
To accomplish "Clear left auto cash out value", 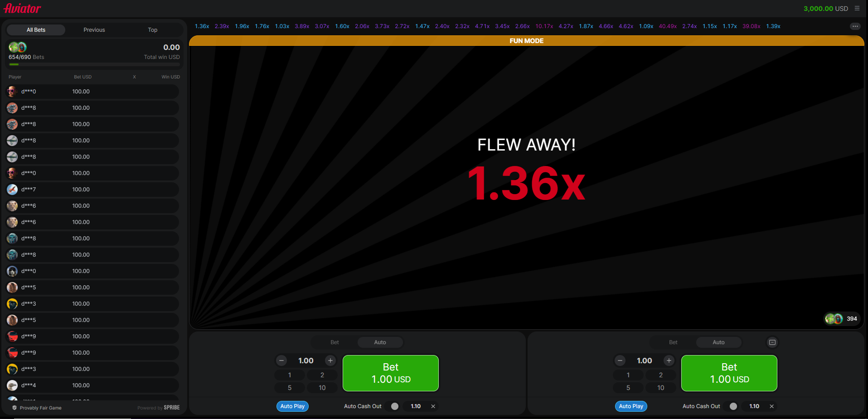I will (x=433, y=406).
